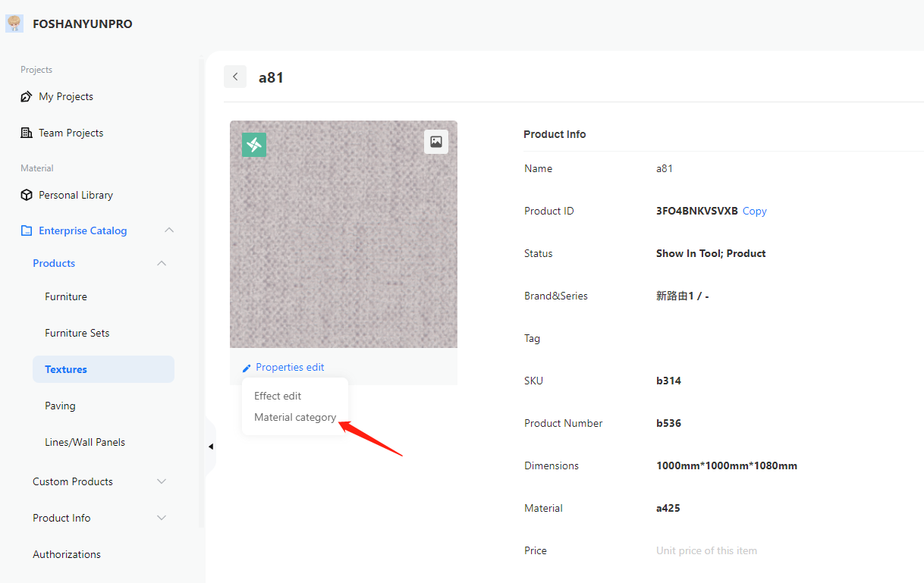924x583 pixels.
Task: Click the pencil icon beside Properties edit
Action: [x=246, y=368]
